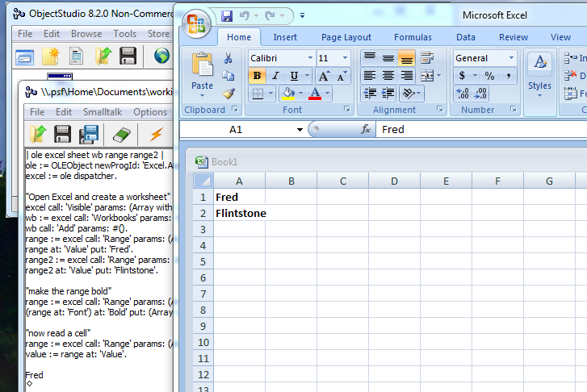Screen dimensions: 587x392
Task: Expand underline style options arrow
Action: pyautogui.click(x=307, y=76)
